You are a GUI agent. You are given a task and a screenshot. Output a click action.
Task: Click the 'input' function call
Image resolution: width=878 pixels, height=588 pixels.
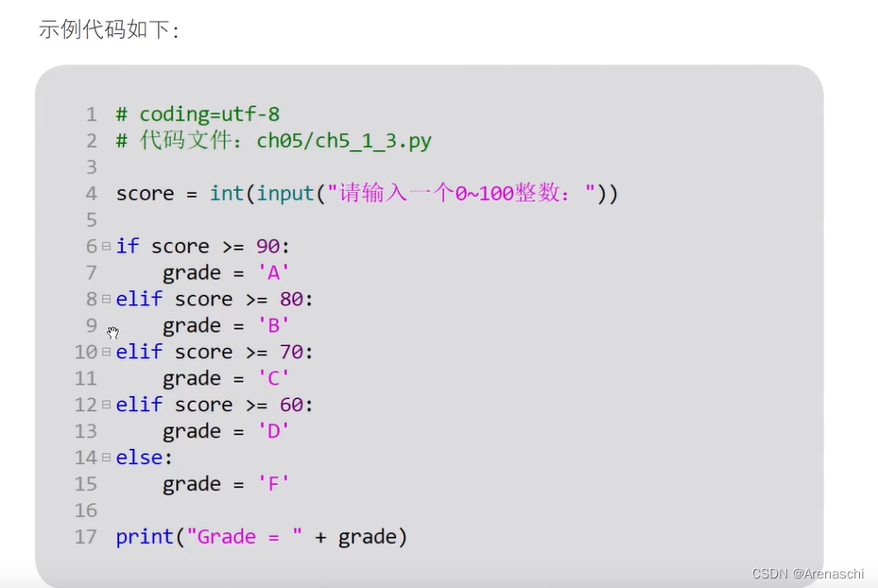(285, 195)
